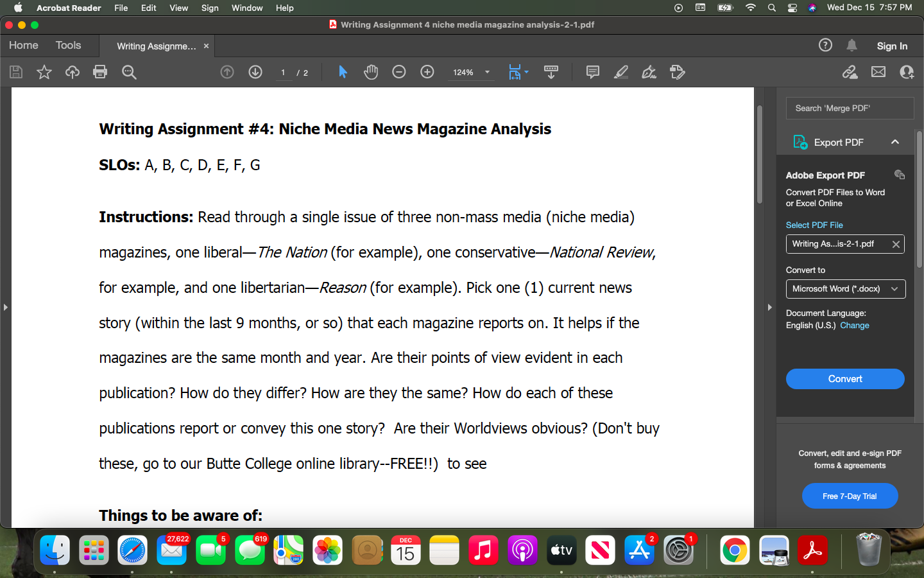Open the View menu
Image resolution: width=924 pixels, height=578 pixels.
tap(178, 8)
